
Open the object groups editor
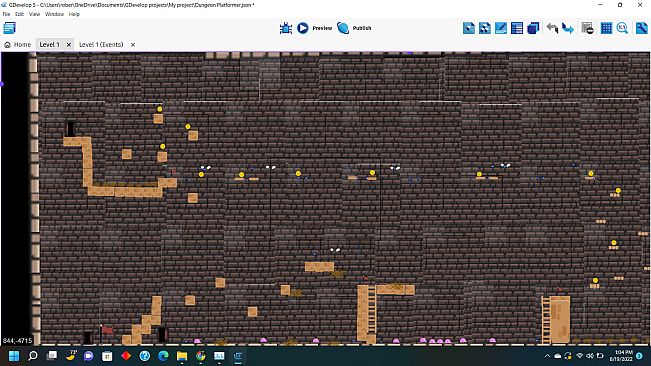(x=485, y=28)
